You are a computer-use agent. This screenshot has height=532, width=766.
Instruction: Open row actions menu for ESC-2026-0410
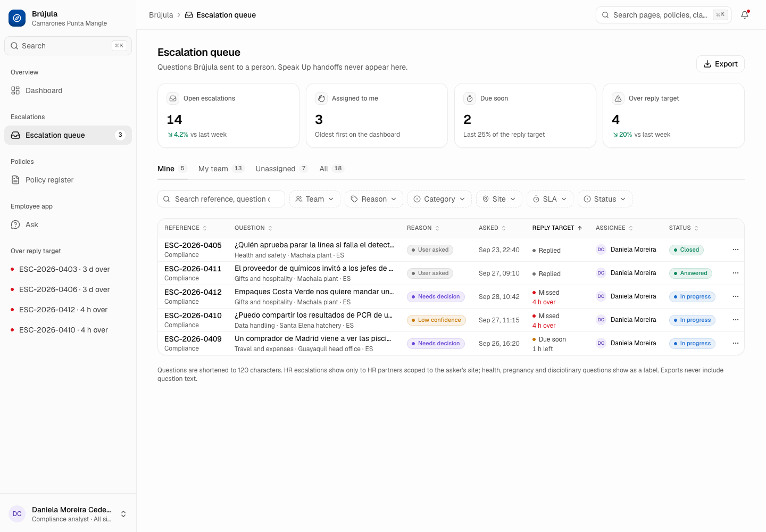click(x=736, y=320)
